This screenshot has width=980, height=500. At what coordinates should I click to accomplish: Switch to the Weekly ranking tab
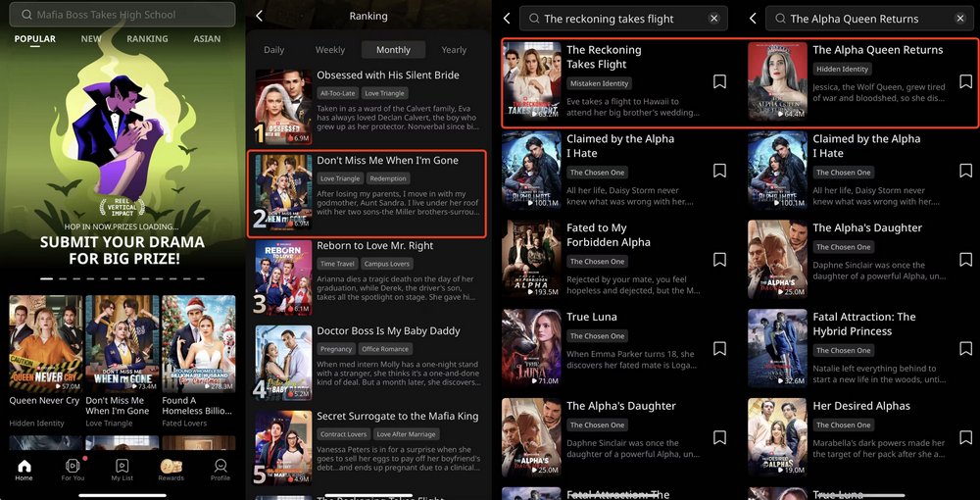(x=329, y=50)
